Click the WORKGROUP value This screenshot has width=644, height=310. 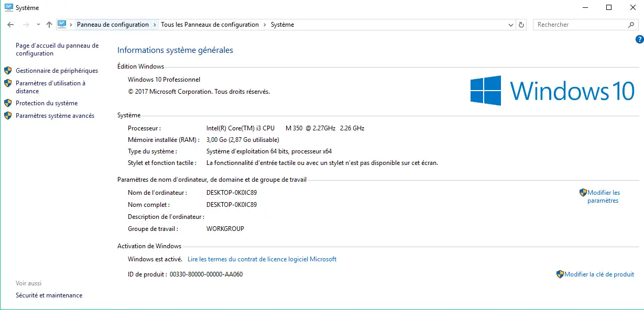pos(225,229)
